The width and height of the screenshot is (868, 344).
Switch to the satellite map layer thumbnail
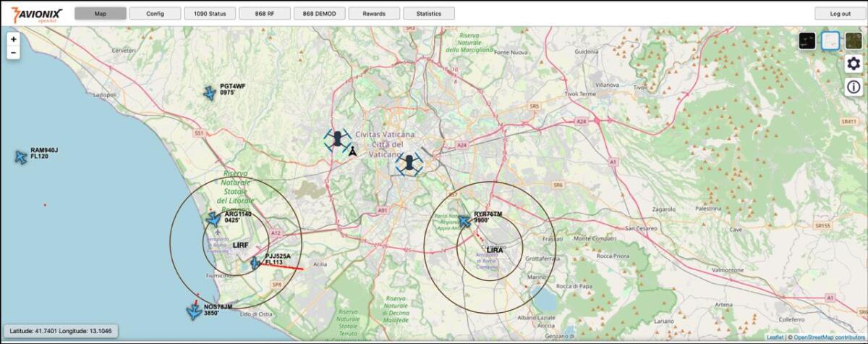coord(853,41)
